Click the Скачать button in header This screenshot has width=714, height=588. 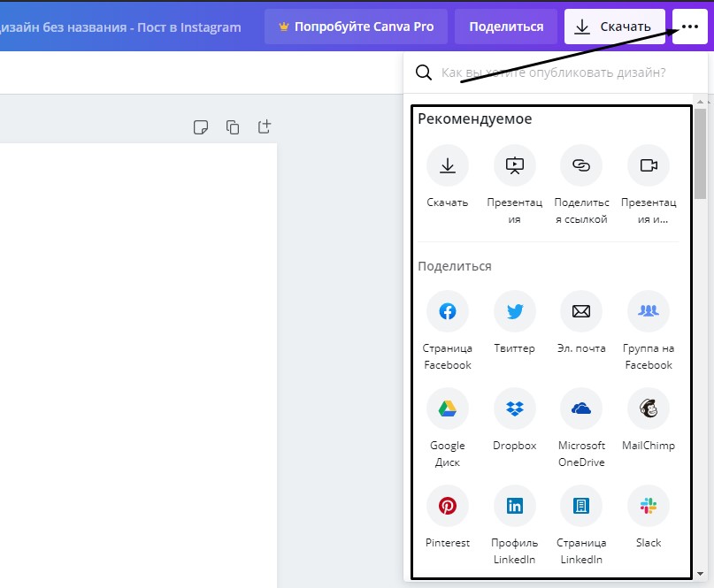[614, 27]
